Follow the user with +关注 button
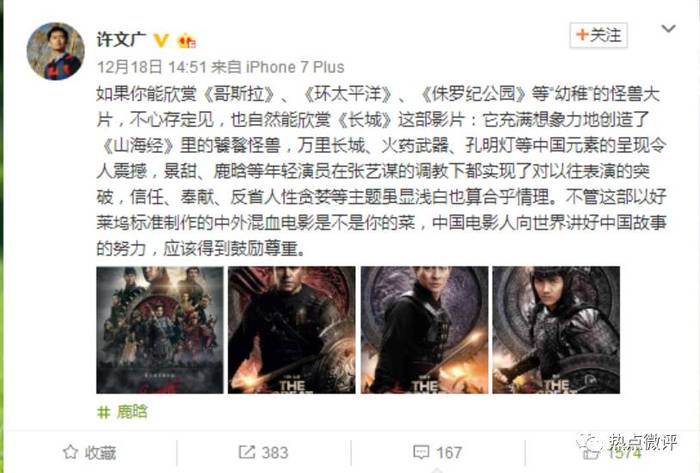 pyautogui.click(x=598, y=35)
